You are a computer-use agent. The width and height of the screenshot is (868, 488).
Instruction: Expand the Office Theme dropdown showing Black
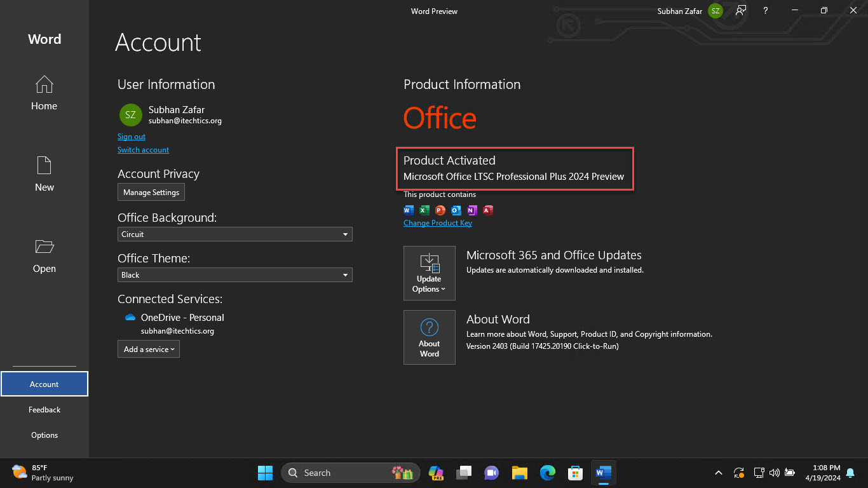[235, 275]
